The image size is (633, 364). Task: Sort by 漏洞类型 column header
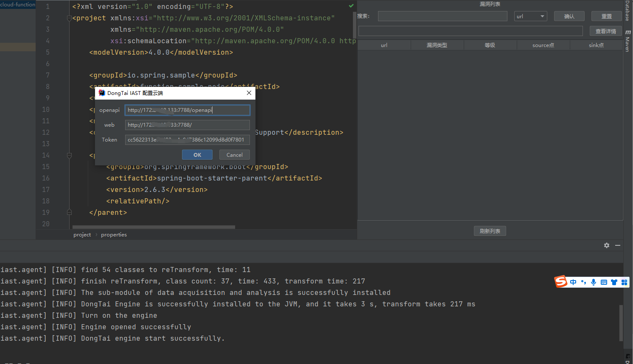(437, 45)
